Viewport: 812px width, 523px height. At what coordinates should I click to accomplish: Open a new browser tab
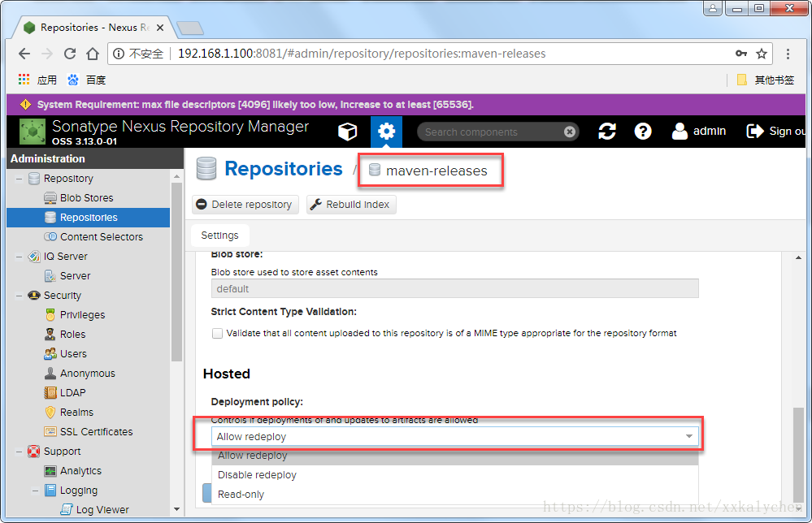pos(189,28)
